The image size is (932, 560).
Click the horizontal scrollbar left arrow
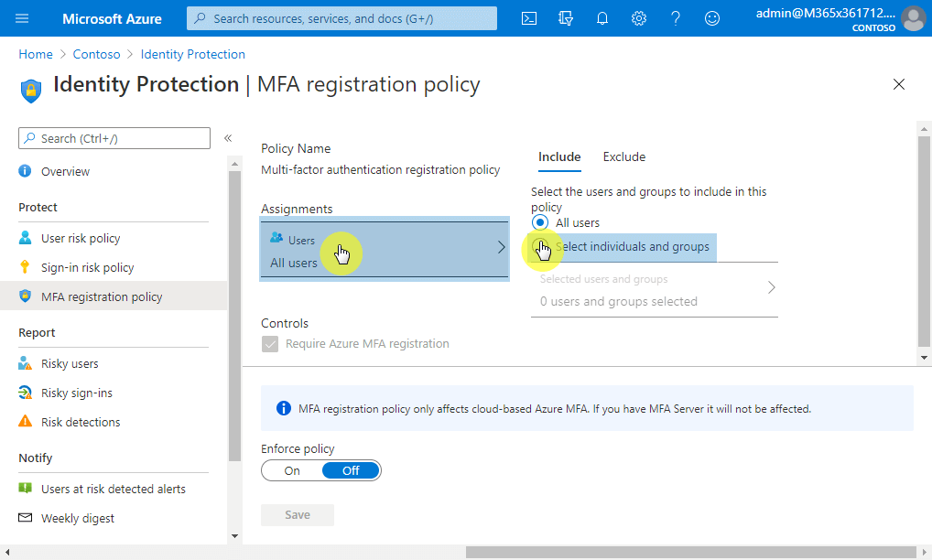point(6,553)
